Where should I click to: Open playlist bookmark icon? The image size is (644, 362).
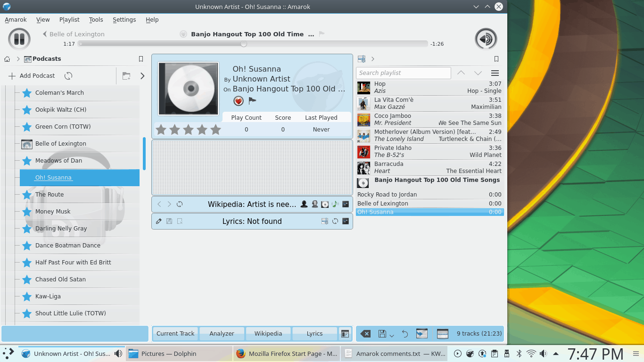point(496,59)
